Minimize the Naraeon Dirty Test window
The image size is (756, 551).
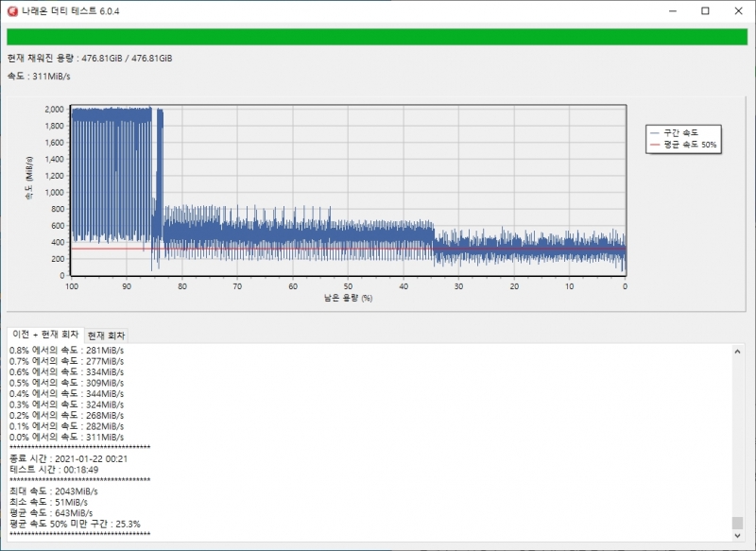(x=673, y=11)
